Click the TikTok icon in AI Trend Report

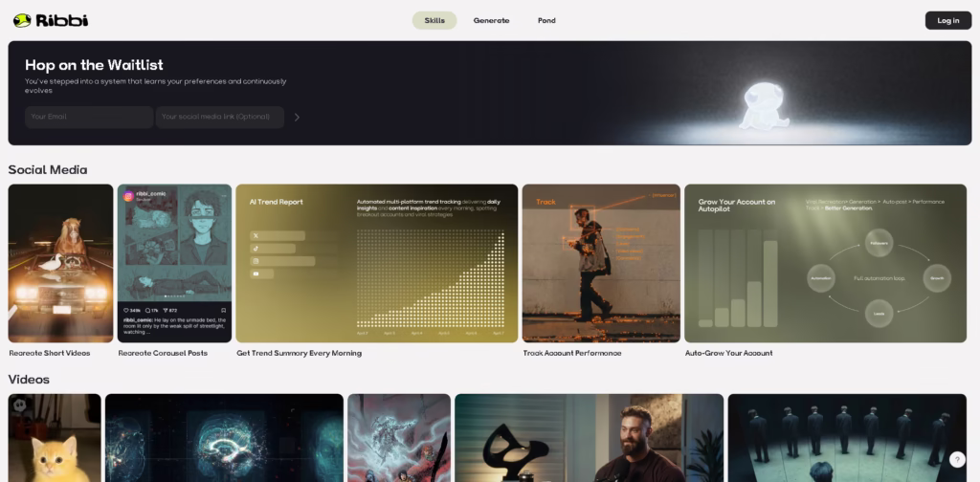point(256,249)
